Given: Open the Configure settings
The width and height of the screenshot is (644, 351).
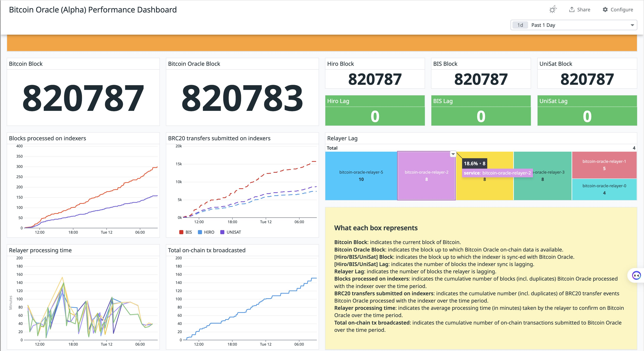Looking at the screenshot, I should coord(618,10).
